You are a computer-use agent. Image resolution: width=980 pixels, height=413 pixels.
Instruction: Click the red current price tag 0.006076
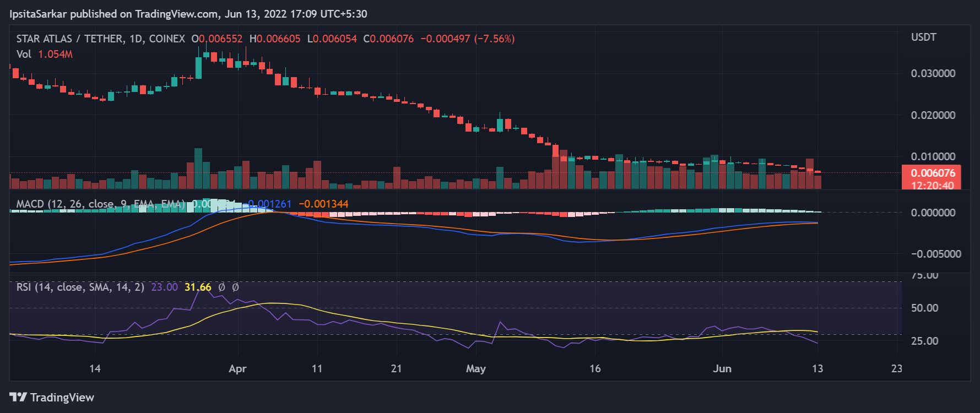pyautogui.click(x=933, y=173)
